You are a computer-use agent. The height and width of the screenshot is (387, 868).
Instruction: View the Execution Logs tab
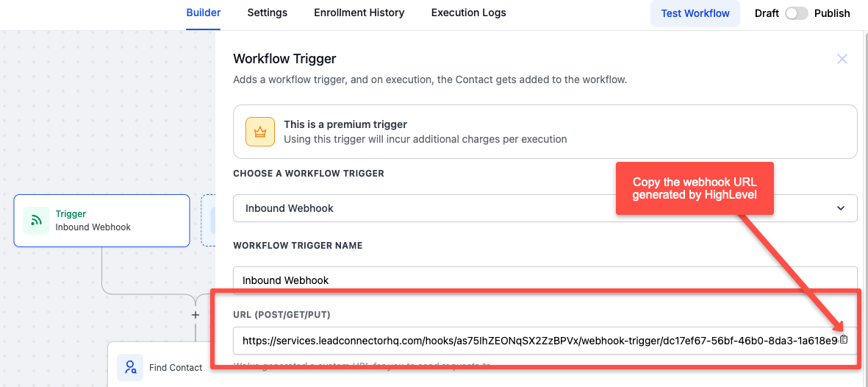pos(468,13)
